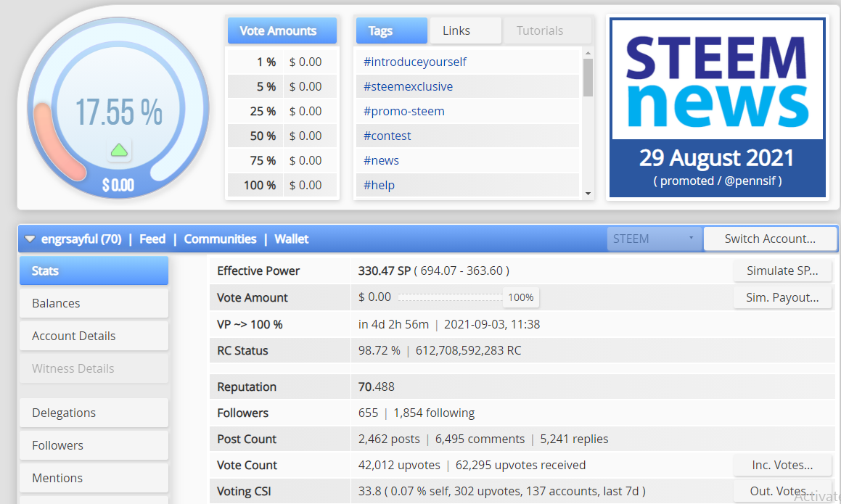Click the Out. Votes button
The image size is (841, 504).
tap(782, 491)
